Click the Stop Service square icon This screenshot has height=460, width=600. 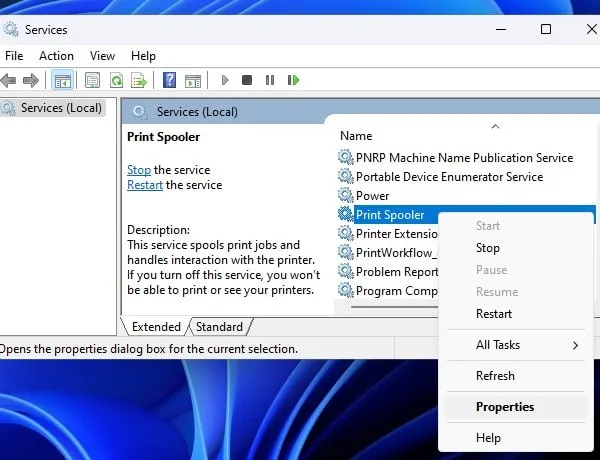coord(247,80)
